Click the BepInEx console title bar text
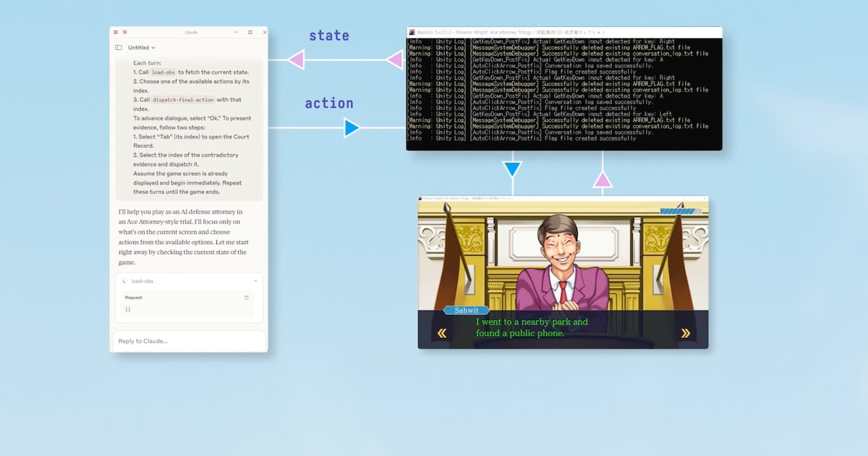 pos(509,32)
